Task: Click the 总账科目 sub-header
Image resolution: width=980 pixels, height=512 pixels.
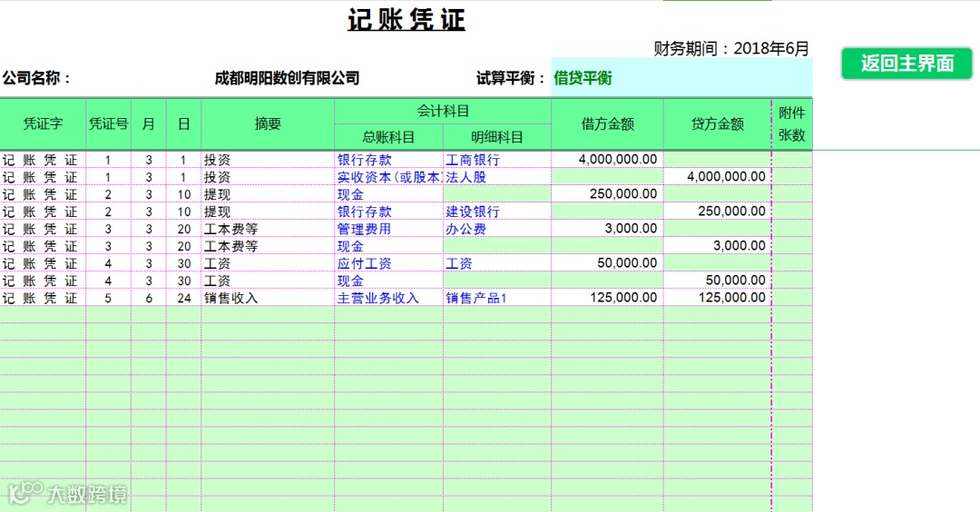Action: [388, 137]
